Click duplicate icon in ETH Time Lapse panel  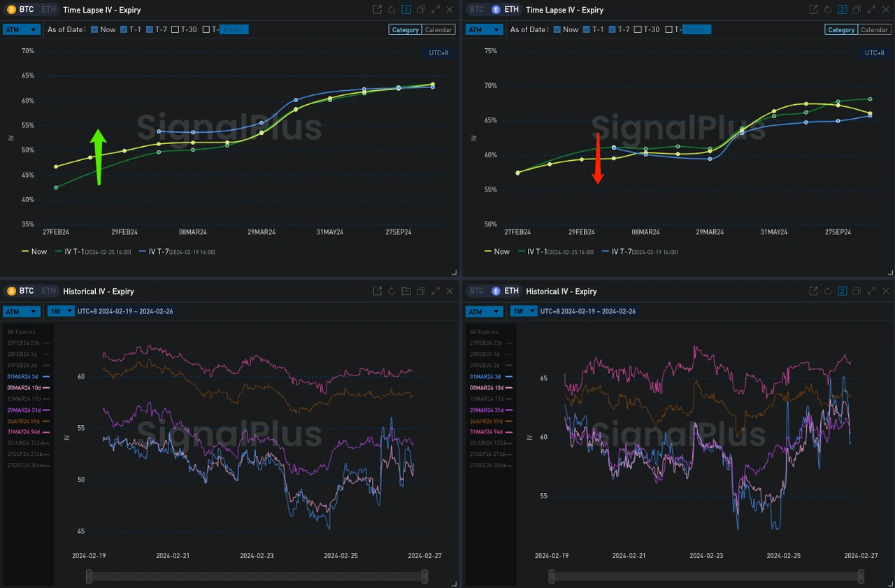857,10
